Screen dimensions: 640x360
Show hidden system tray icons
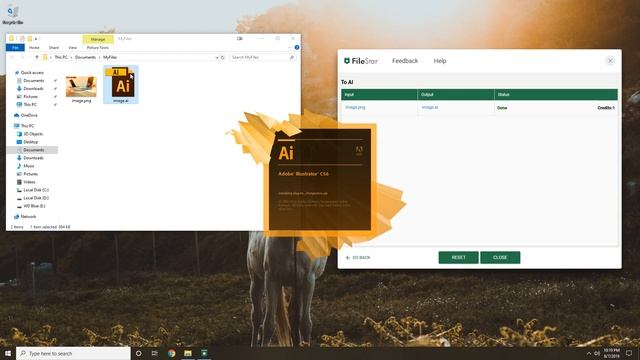point(589,353)
